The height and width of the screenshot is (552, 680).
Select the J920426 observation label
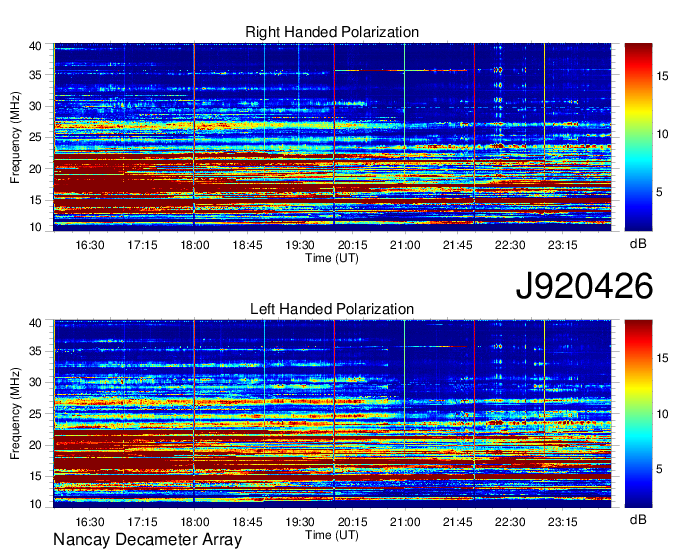(x=584, y=286)
